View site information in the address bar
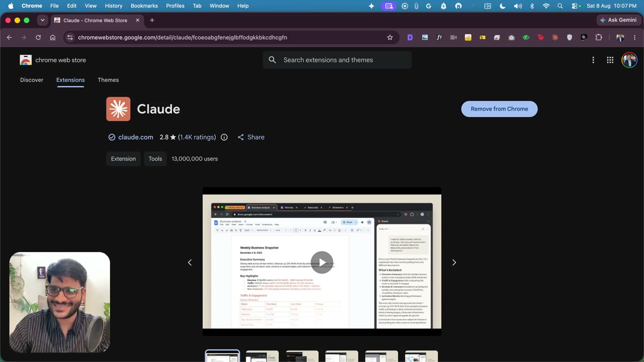 pos(70,37)
